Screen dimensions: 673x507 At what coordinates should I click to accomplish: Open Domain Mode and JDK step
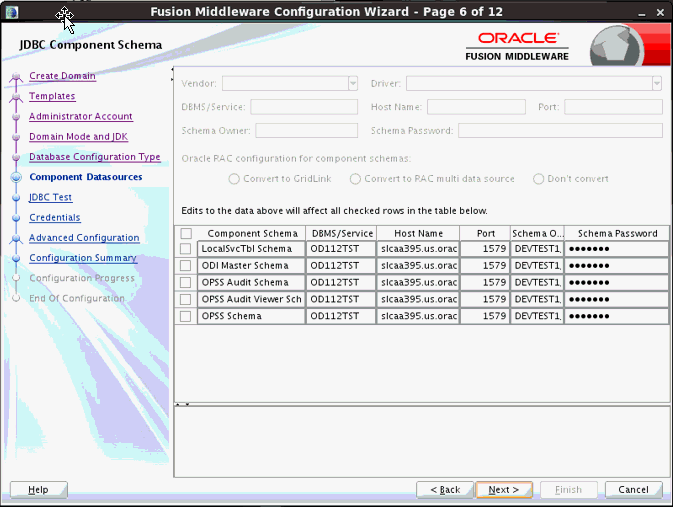point(79,137)
